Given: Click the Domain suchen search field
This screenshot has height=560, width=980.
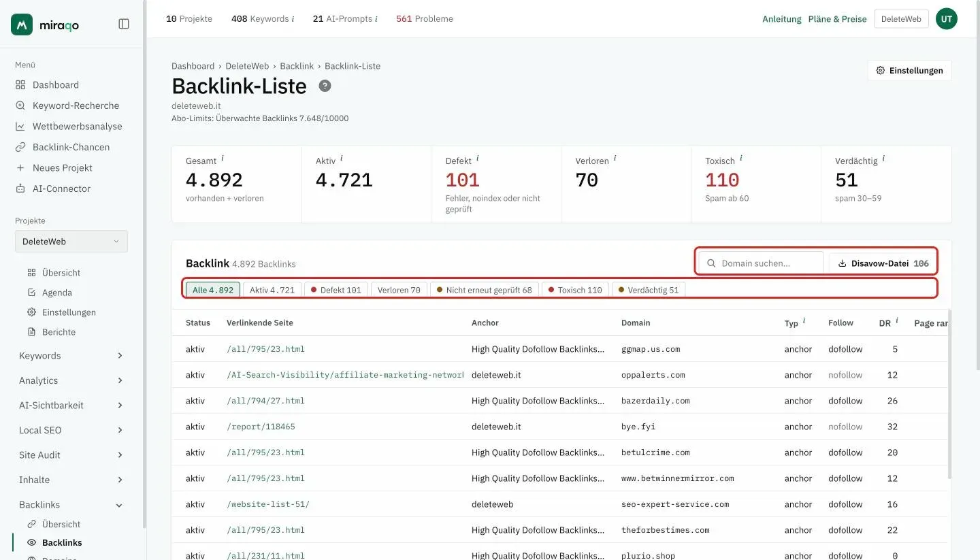Looking at the screenshot, I should pos(762,263).
